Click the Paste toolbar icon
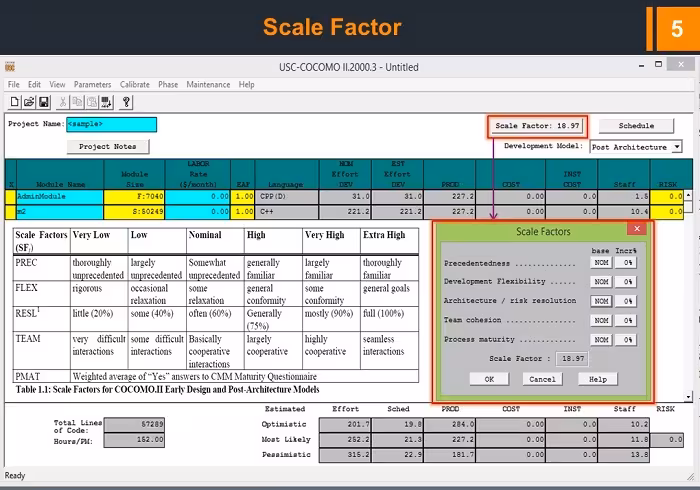Image resolution: width=700 pixels, height=490 pixels. pos(94,102)
